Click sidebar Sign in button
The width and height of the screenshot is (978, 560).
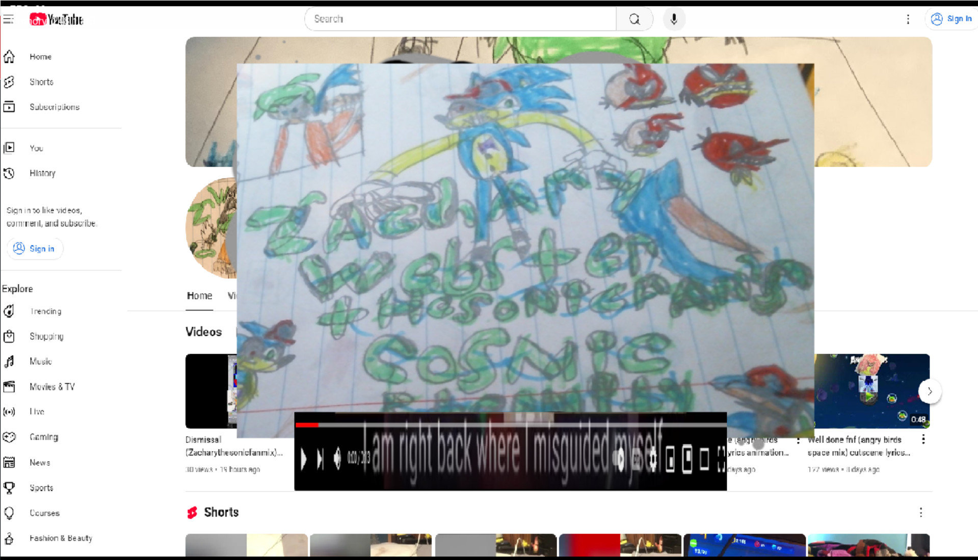point(35,249)
